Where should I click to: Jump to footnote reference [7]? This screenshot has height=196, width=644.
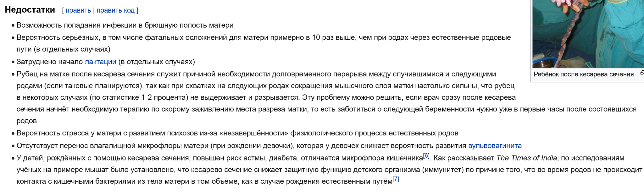click(396, 179)
